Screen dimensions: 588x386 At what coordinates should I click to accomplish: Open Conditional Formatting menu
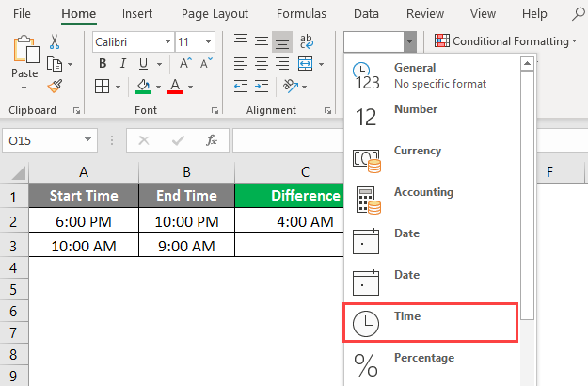click(507, 41)
